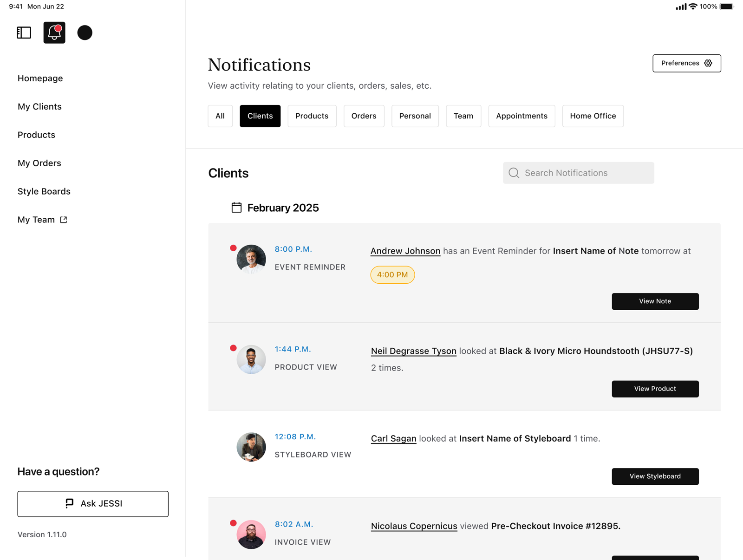Click the 8:00 P.M. timestamp
The height and width of the screenshot is (560, 743).
[293, 249]
